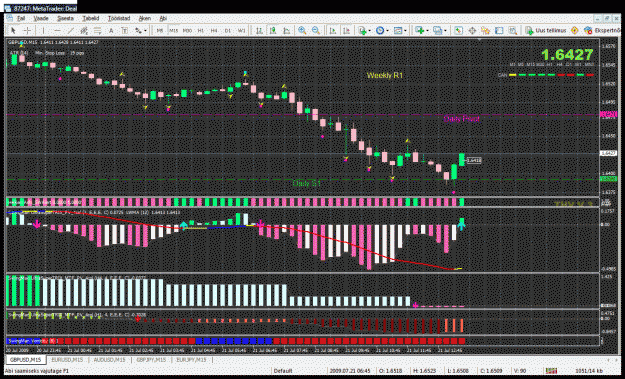Open the Navigator window
625x379 pixels.
tap(485, 30)
